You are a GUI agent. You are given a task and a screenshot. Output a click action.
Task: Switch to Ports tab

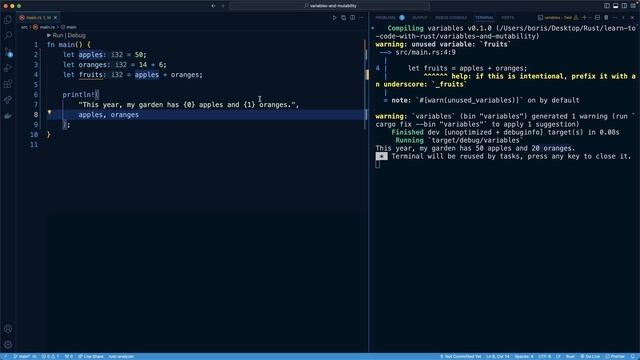tap(508, 18)
